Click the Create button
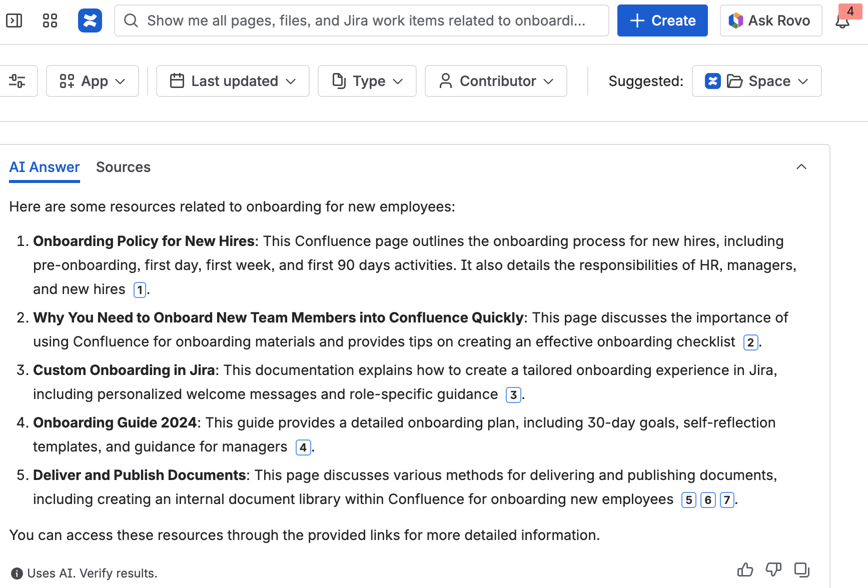This screenshot has height=588, width=868. pos(662,20)
